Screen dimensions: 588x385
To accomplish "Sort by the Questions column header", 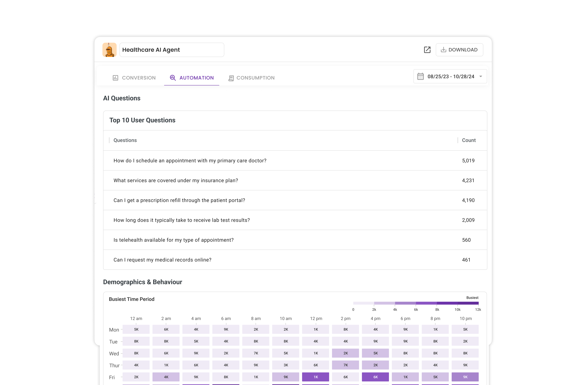I will tap(125, 140).
